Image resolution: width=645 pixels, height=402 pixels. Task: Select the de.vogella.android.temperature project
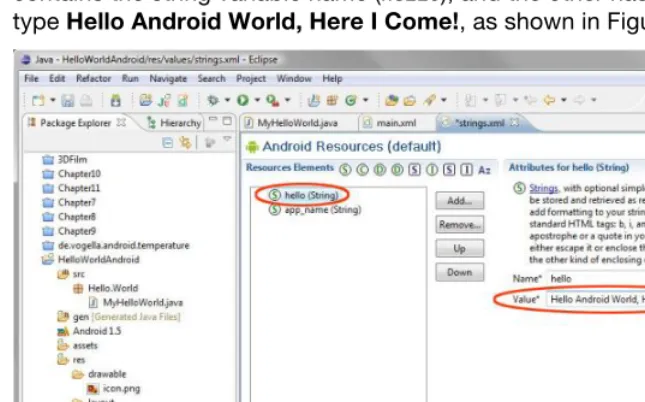(x=116, y=246)
